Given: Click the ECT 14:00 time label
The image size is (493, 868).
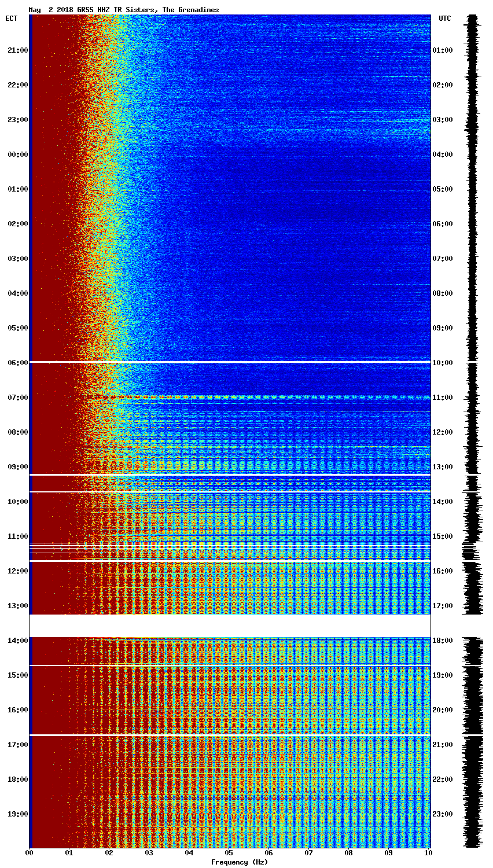Looking at the screenshot, I should point(18,641).
